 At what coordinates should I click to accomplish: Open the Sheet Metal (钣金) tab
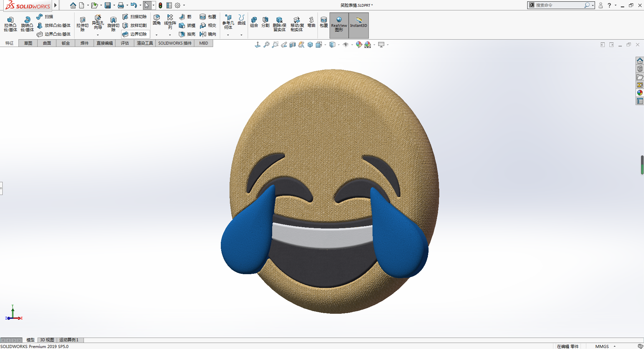click(x=66, y=43)
